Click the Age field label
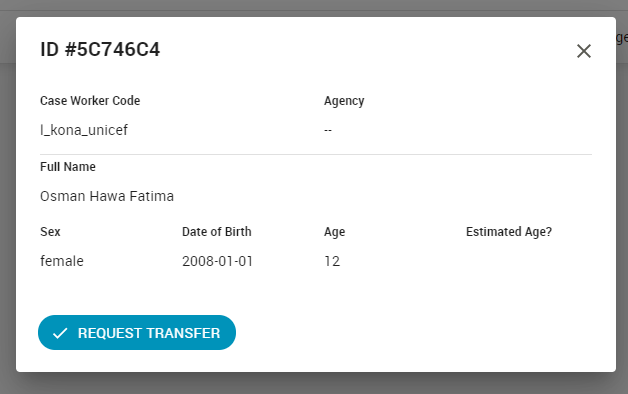Viewport: 628px width, 394px height. tap(334, 232)
